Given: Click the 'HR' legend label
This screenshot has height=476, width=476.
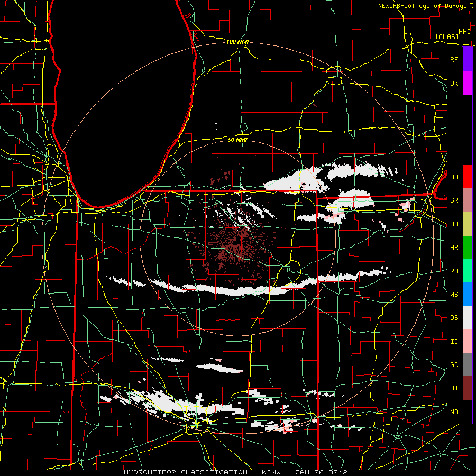Looking at the screenshot, I should (454, 248).
